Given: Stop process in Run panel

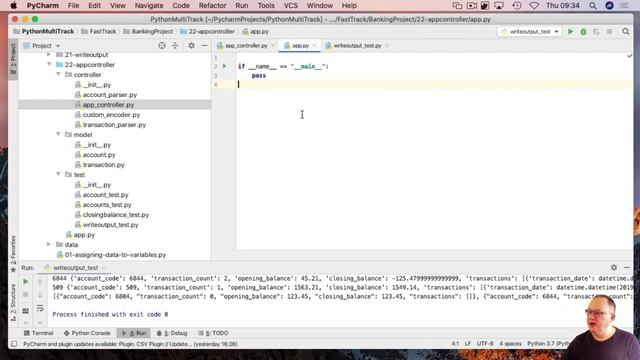Looking at the screenshot, I should (x=25, y=295).
